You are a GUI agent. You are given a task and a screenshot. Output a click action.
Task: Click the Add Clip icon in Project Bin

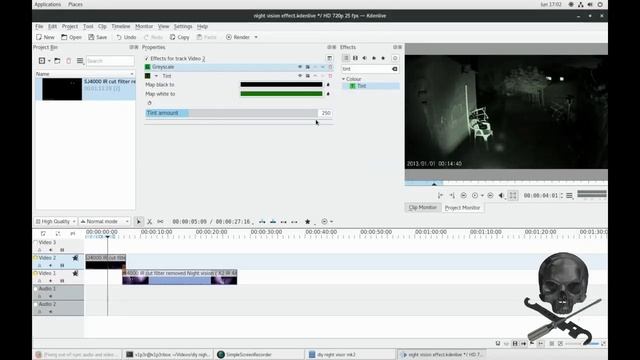point(42,61)
